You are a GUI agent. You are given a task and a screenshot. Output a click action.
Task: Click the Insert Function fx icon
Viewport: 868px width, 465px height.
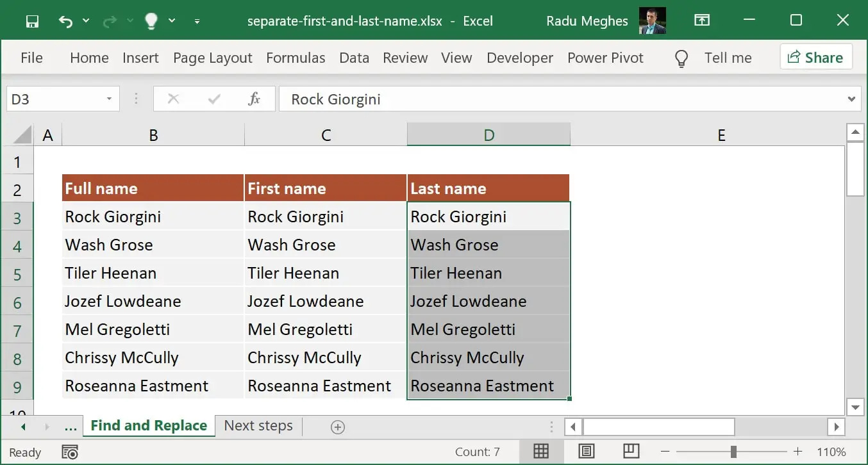[254, 99]
